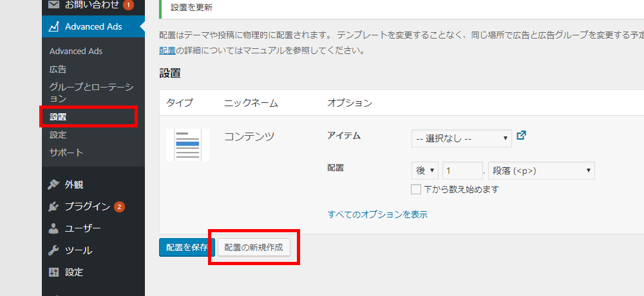Open item external link icon
The width and height of the screenshot is (644, 296).
[522, 136]
